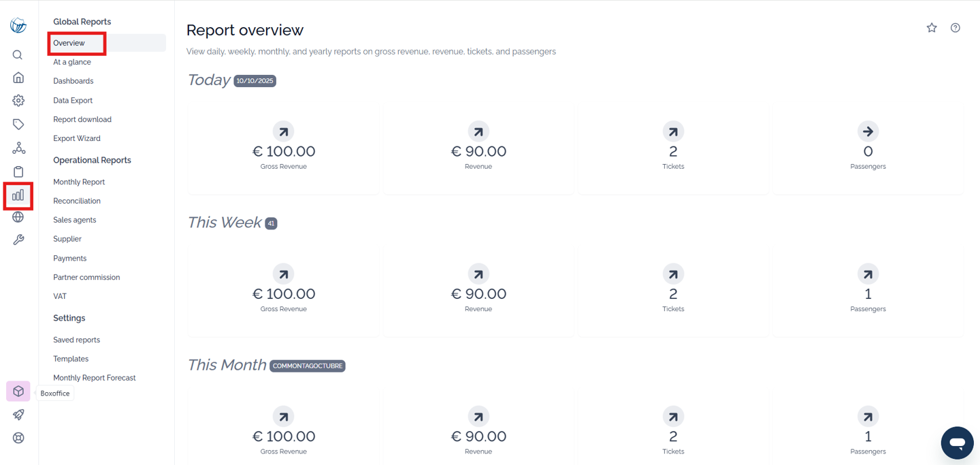The image size is (980, 465).
Task: Favorite this page with the star icon
Action: [932, 28]
